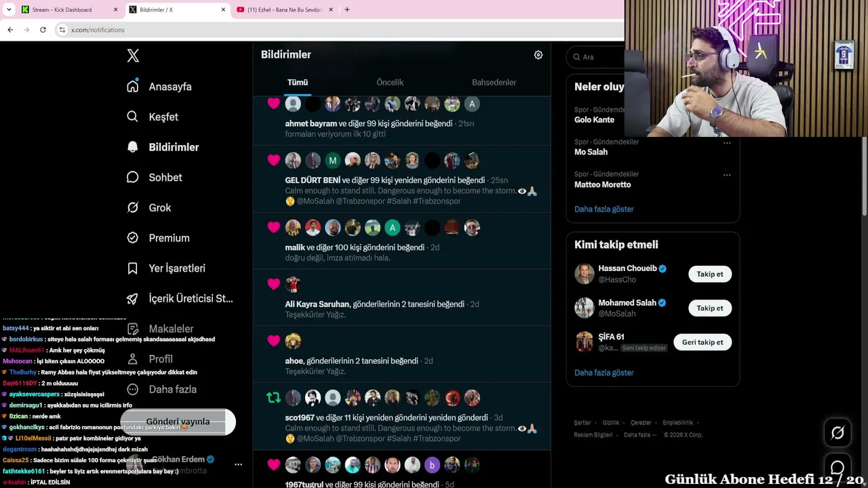
Task: Open Sohbet chat bubble icon
Action: [133, 177]
